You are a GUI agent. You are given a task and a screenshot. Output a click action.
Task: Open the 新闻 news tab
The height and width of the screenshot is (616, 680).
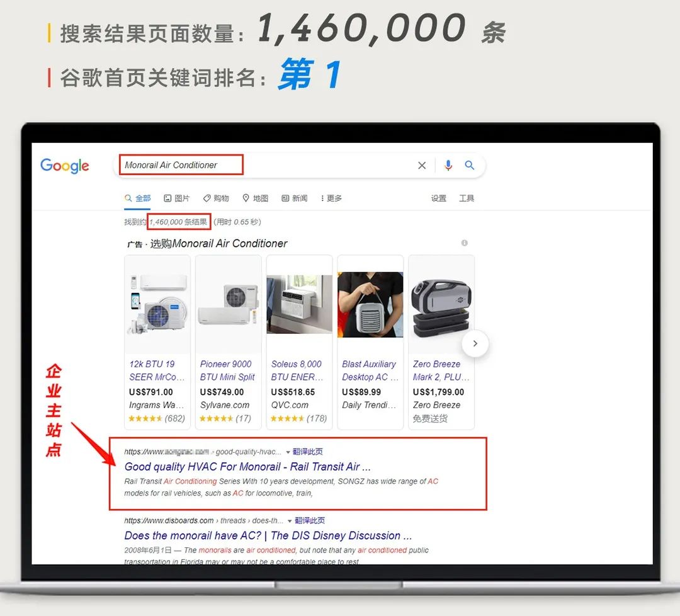point(295,198)
